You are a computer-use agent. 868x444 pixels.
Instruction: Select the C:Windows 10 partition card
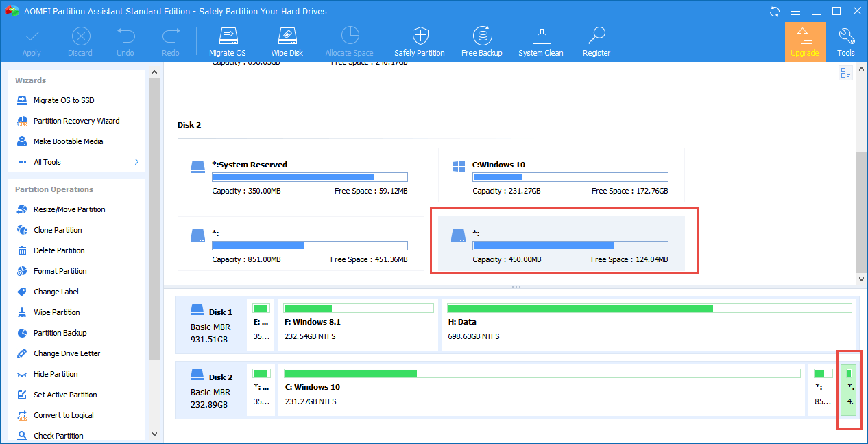tap(562, 175)
